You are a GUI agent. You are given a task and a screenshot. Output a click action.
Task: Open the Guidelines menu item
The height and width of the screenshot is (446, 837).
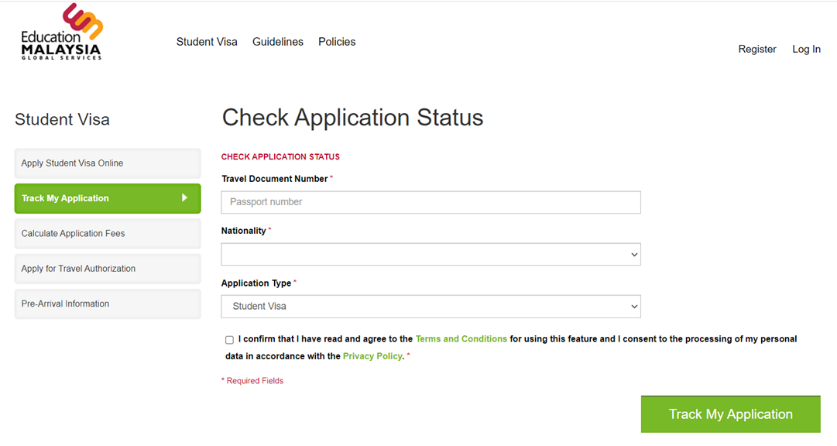coord(278,42)
